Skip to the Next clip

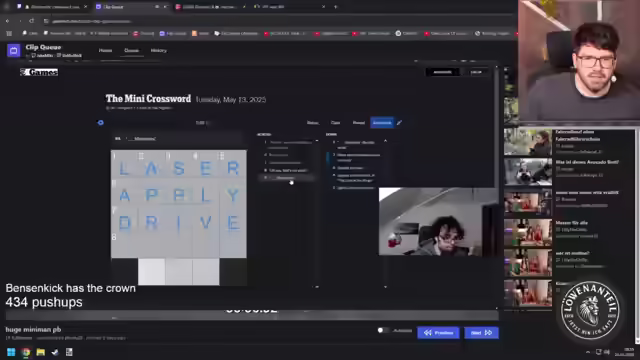[x=481, y=333]
